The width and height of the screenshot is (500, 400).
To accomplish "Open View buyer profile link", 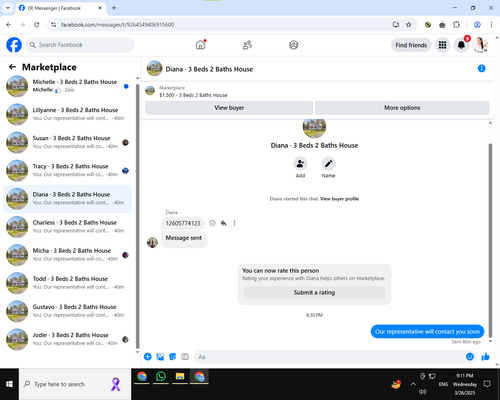I will tap(339, 199).
